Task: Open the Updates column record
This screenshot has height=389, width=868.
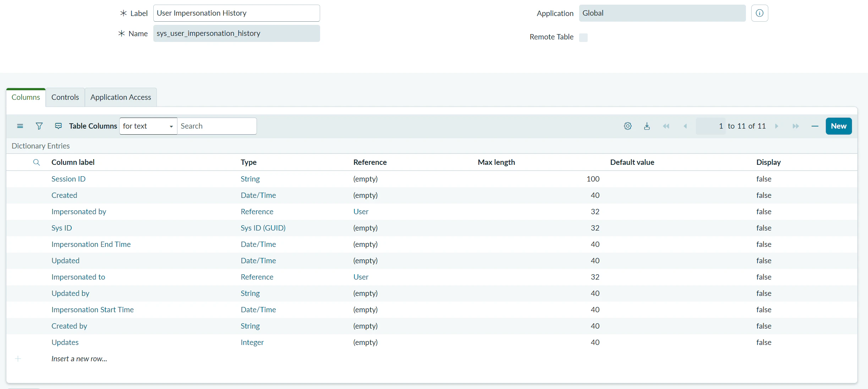Action: (65, 342)
